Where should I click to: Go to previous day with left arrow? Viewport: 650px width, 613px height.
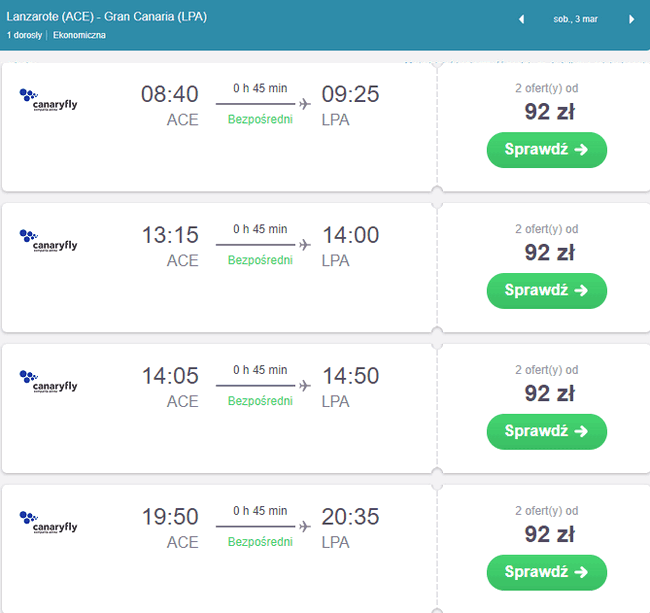point(521,19)
